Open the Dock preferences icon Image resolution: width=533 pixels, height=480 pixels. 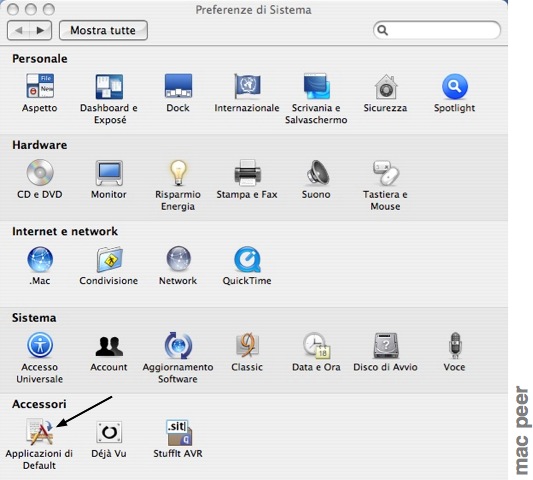click(178, 86)
